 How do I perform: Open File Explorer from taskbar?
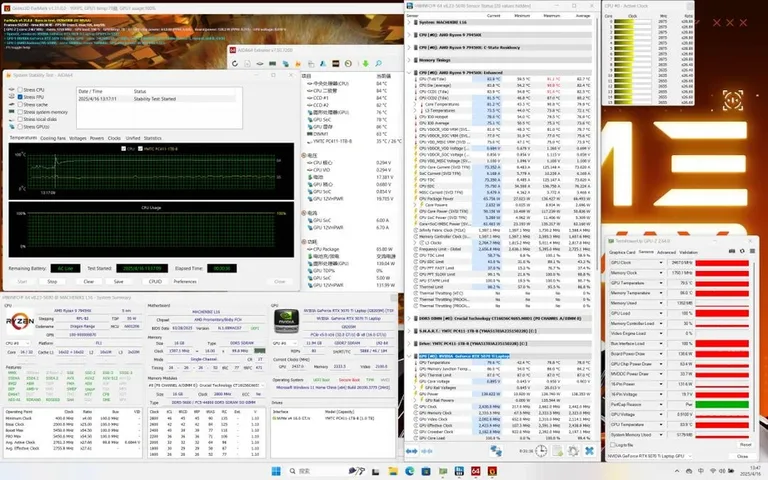point(393,471)
